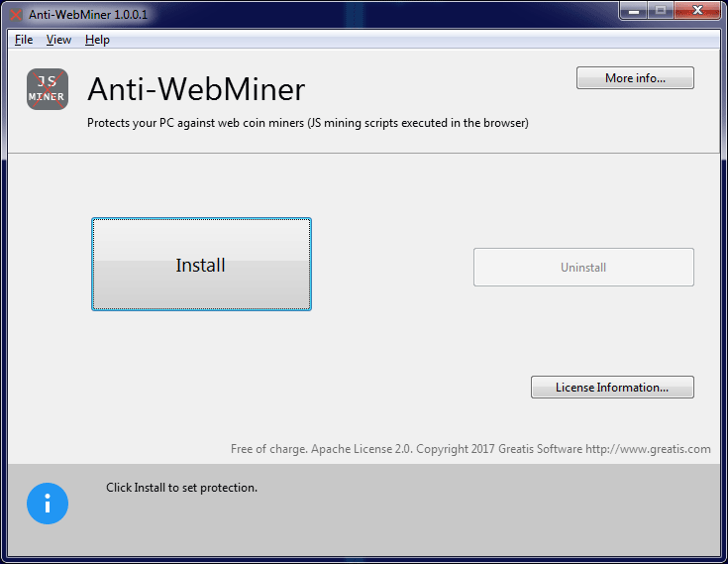
Task: Click the 'Protects your PC' description text
Action: [307, 124]
